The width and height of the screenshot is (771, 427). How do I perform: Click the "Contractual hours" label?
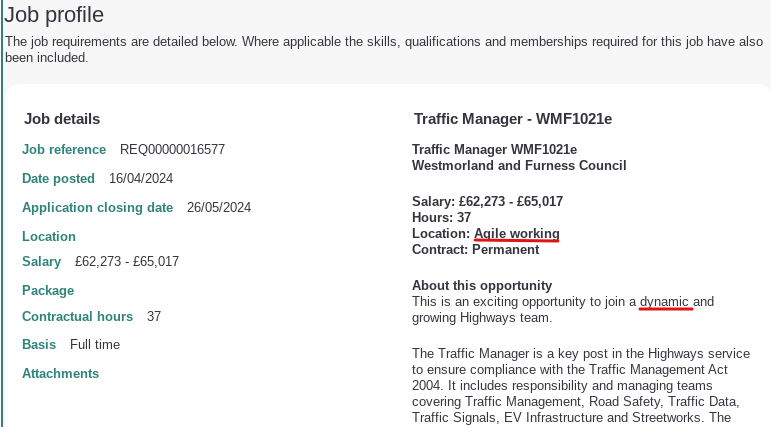[x=78, y=317]
